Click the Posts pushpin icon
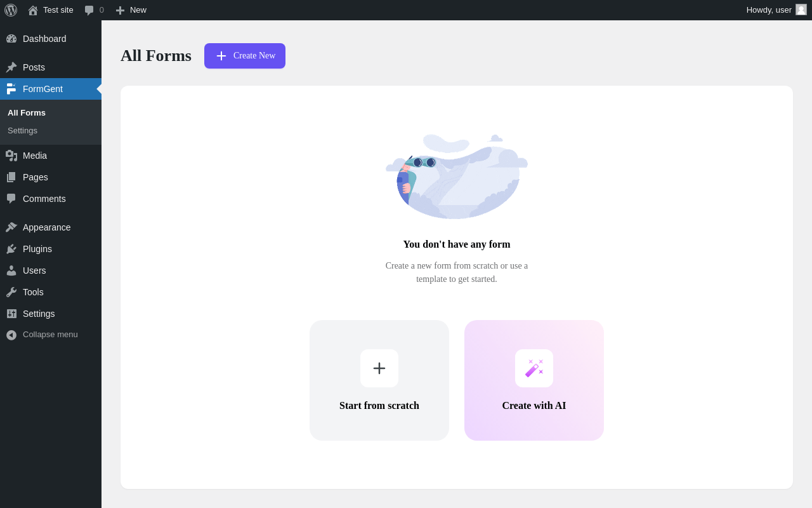Image resolution: width=812 pixels, height=508 pixels. click(11, 67)
